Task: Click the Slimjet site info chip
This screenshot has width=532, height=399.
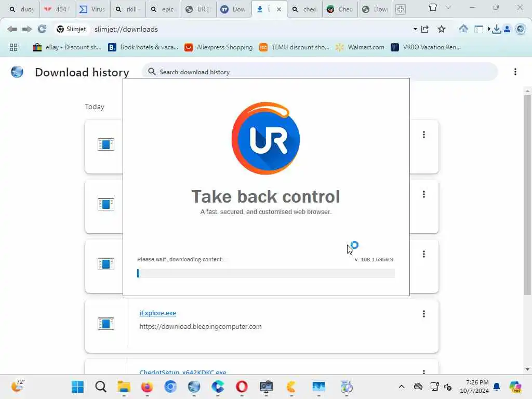Action: pos(72,29)
